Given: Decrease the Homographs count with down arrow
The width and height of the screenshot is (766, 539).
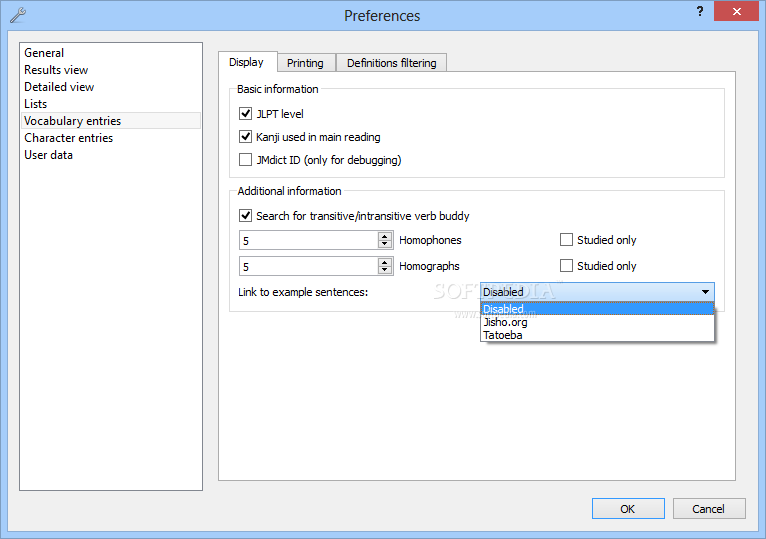Looking at the screenshot, I should (x=385, y=270).
